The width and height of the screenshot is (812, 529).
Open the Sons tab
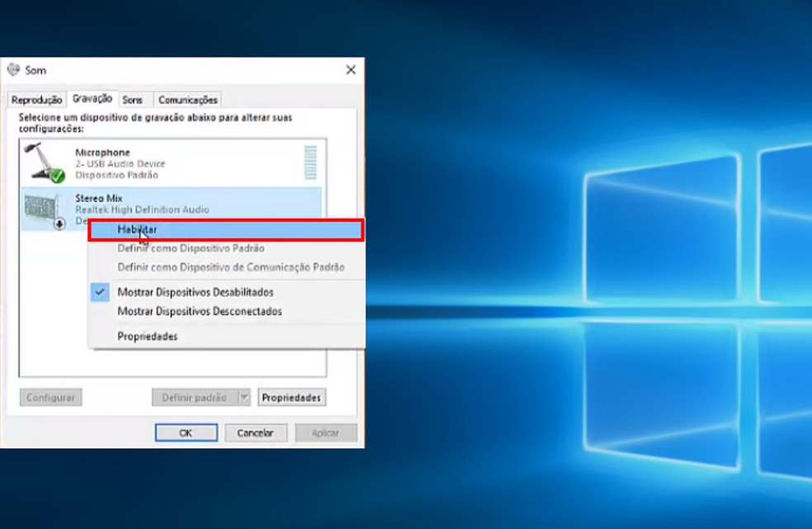[x=132, y=100]
